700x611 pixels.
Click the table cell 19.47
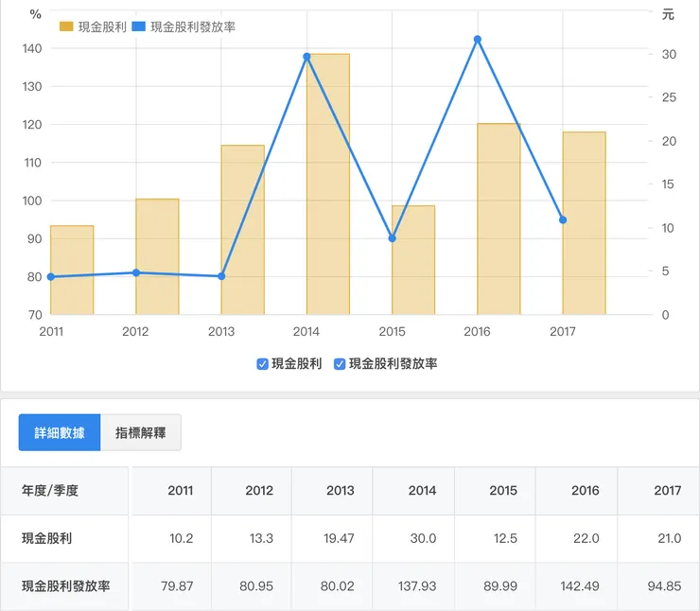pos(339,538)
